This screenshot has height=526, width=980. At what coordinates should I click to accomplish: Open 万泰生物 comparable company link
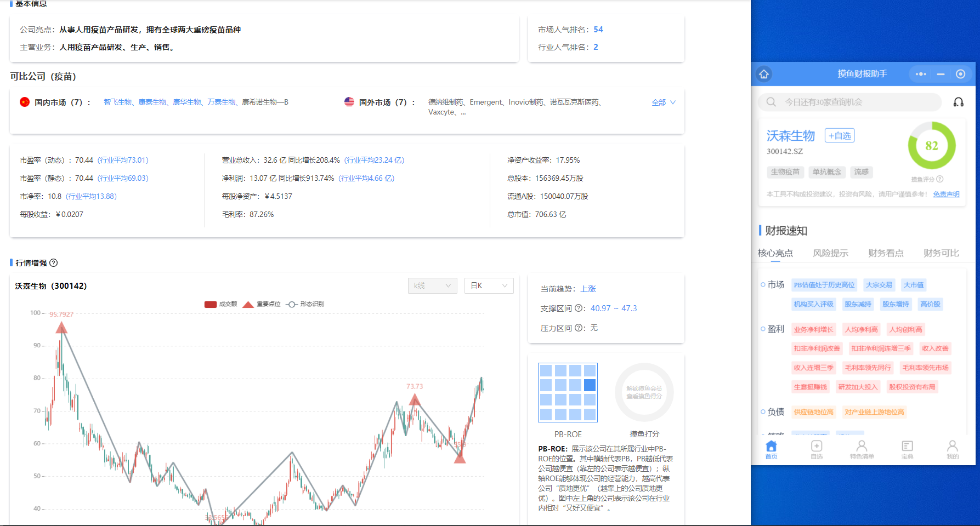[221, 102]
